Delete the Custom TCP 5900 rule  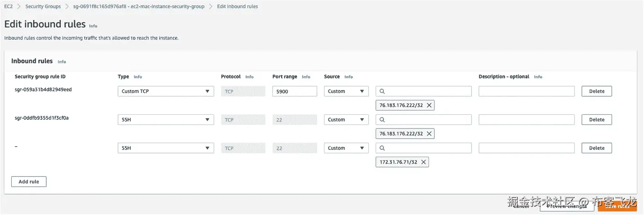(596, 92)
